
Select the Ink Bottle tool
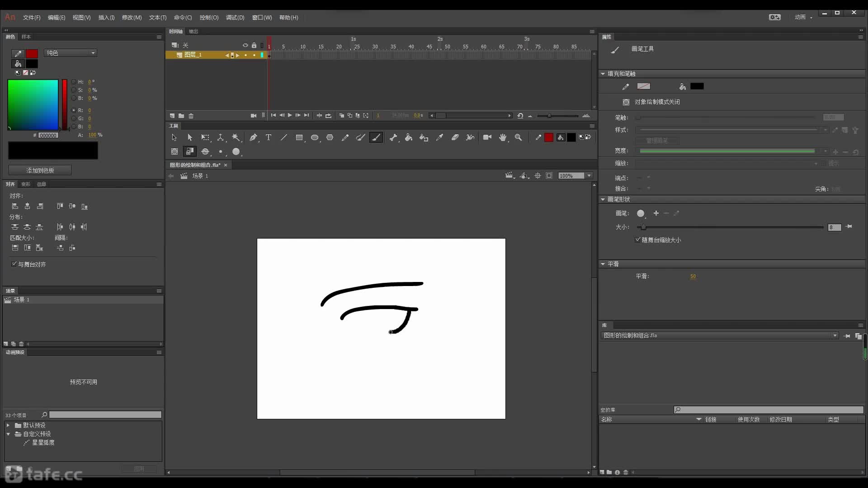424,137
